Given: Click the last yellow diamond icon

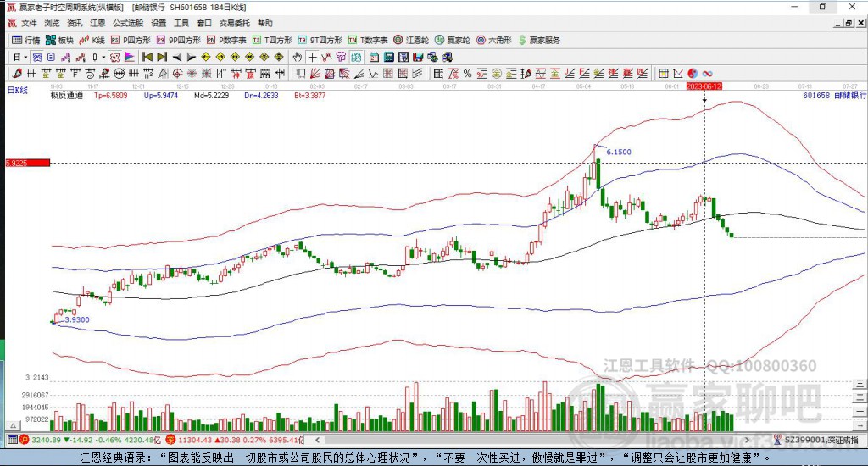Looking at the screenshot, I should [x=279, y=57].
